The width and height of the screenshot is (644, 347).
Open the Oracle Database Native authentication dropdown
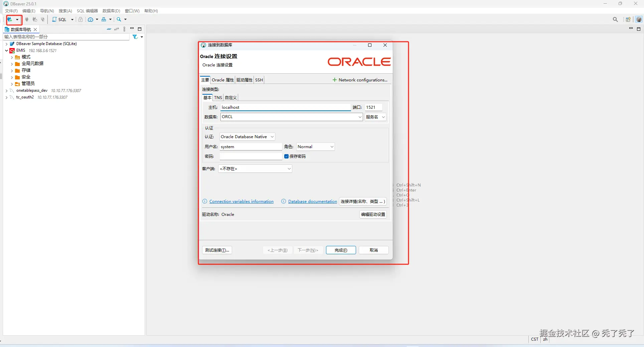click(247, 137)
